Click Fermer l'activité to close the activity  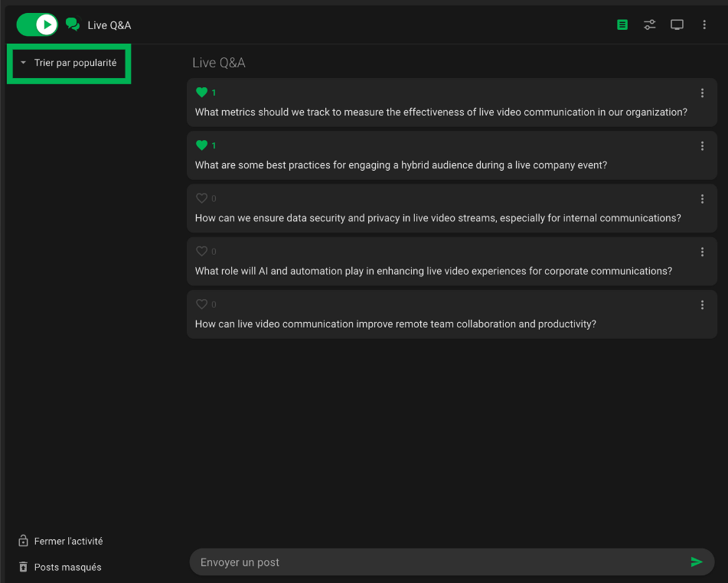pyautogui.click(x=68, y=541)
